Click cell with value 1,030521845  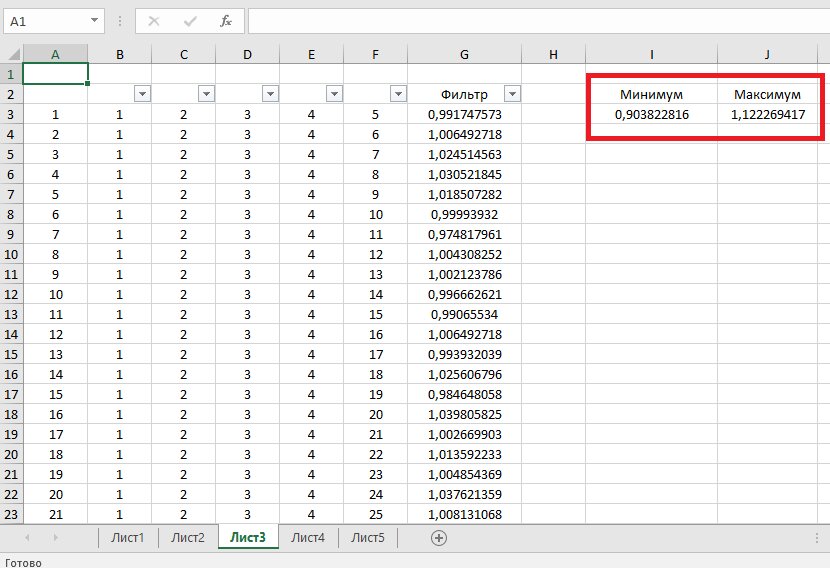click(x=464, y=174)
